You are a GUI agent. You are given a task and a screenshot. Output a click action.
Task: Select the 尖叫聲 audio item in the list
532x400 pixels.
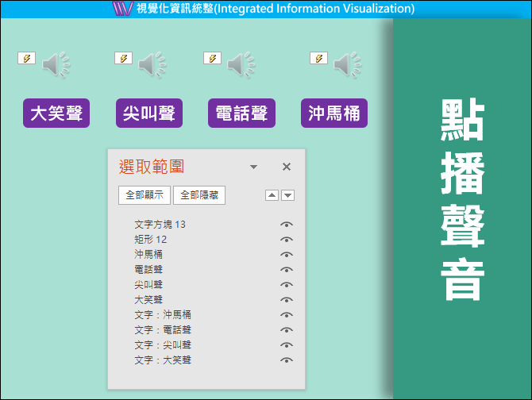coord(148,284)
